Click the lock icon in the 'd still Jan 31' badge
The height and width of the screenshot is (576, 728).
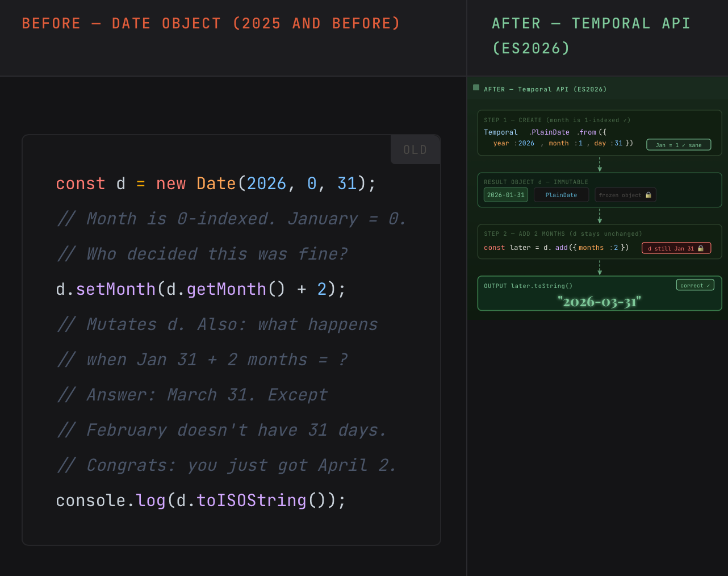click(x=701, y=248)
